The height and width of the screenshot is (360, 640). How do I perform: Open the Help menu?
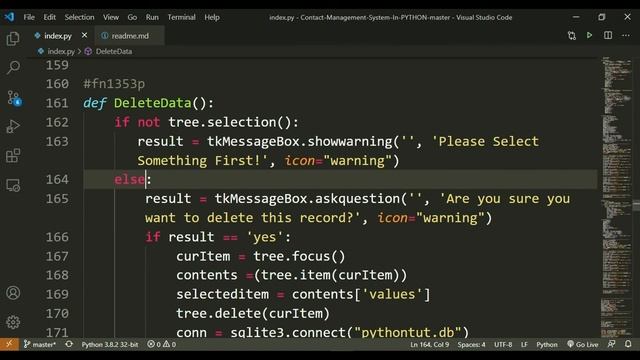coord(212,17)
